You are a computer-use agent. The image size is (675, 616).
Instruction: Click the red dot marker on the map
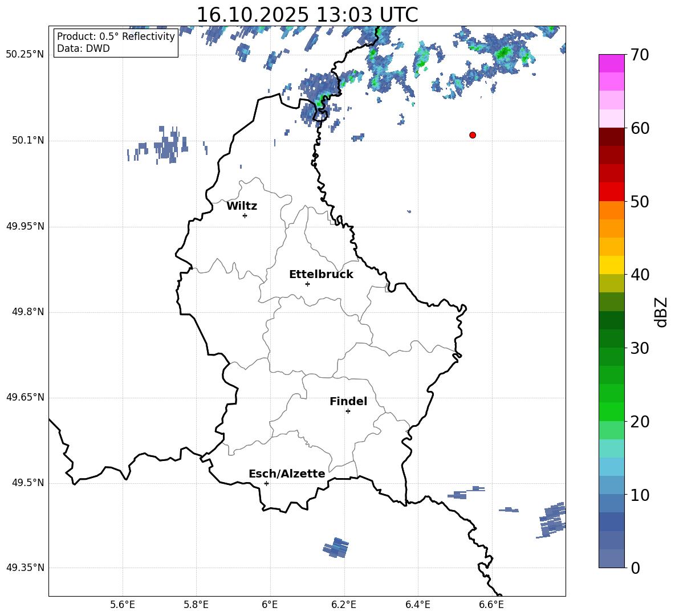pyautogui.click(x=472, y=135)
